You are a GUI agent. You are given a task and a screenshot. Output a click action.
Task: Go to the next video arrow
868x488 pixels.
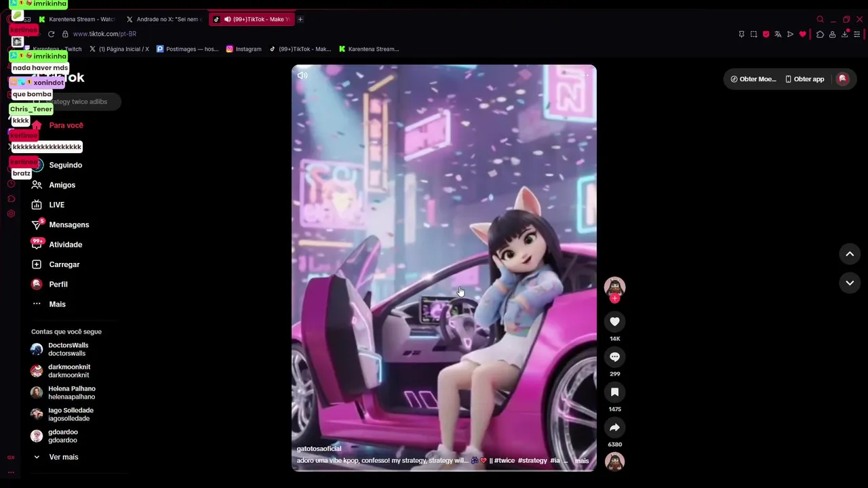(850, 283)
